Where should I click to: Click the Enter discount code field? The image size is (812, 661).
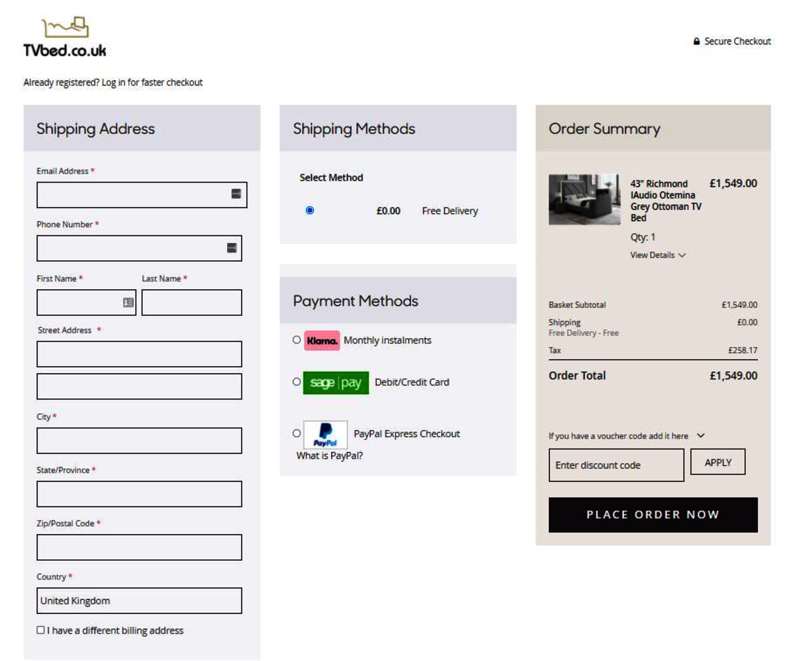coord(616,465)
